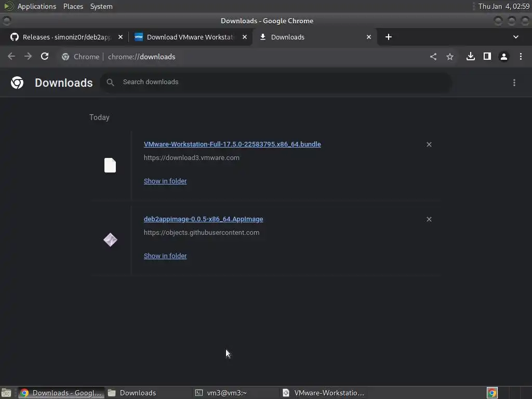
Task: Close the Downloads tab
Action: (369, 37)
